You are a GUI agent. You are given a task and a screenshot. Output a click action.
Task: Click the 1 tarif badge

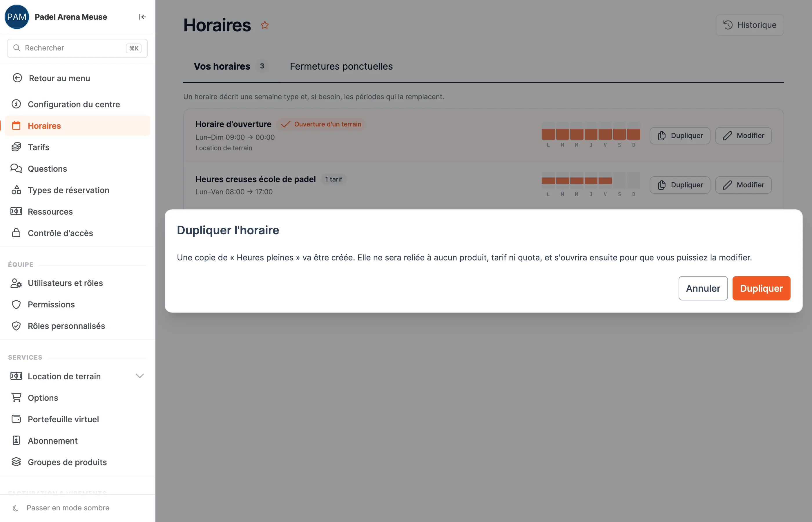pyautogui.click(x=333, y=179)
